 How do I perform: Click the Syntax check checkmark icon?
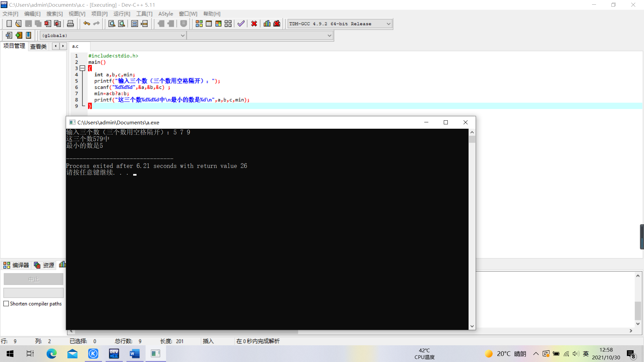[241, 24]
